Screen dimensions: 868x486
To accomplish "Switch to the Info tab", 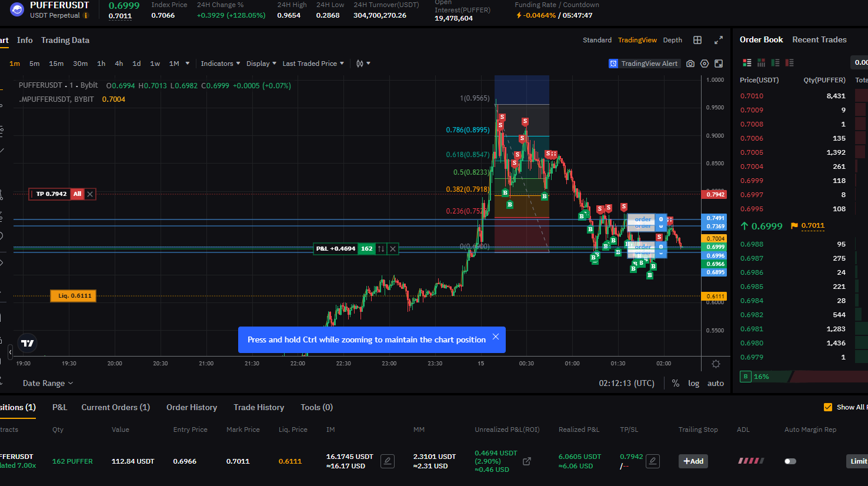I will tap(25, 40).
